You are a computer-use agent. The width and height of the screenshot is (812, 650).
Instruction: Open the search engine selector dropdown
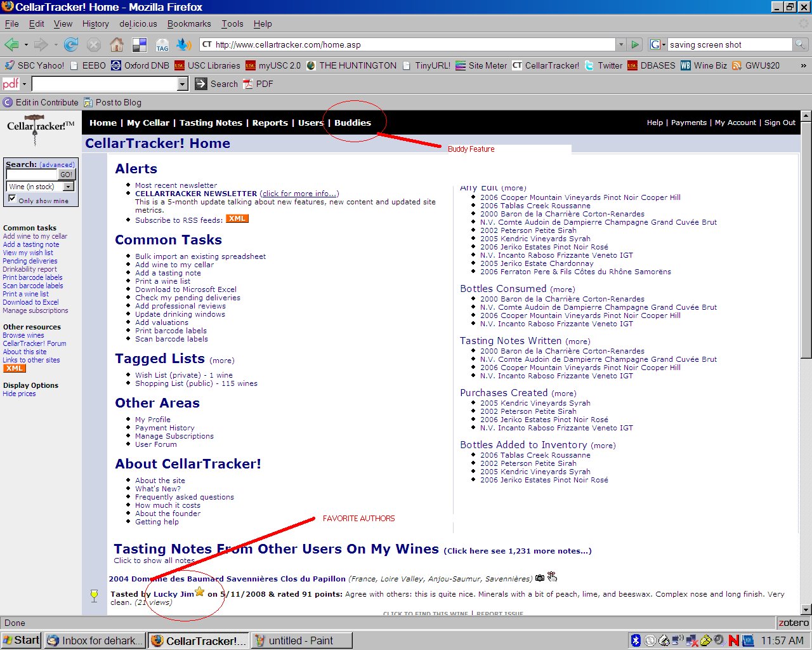coord(657,44)
